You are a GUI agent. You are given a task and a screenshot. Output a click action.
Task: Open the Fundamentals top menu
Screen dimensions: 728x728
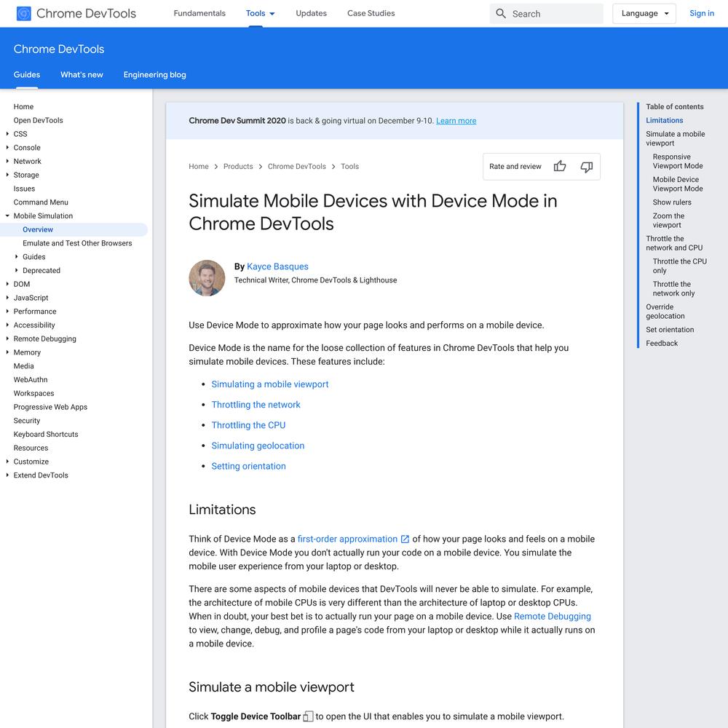(199, 13)
